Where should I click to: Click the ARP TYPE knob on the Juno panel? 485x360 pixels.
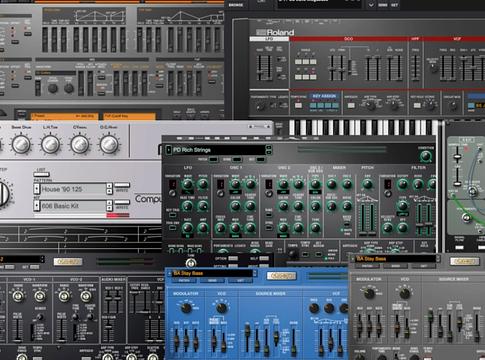click(x=370, y=106)
